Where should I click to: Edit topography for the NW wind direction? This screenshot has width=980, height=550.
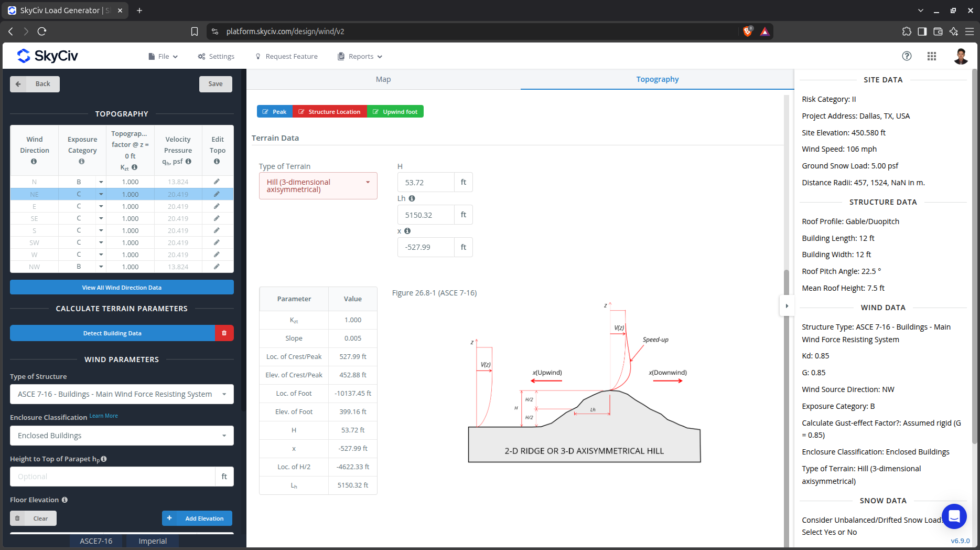[x=217, y=267]
